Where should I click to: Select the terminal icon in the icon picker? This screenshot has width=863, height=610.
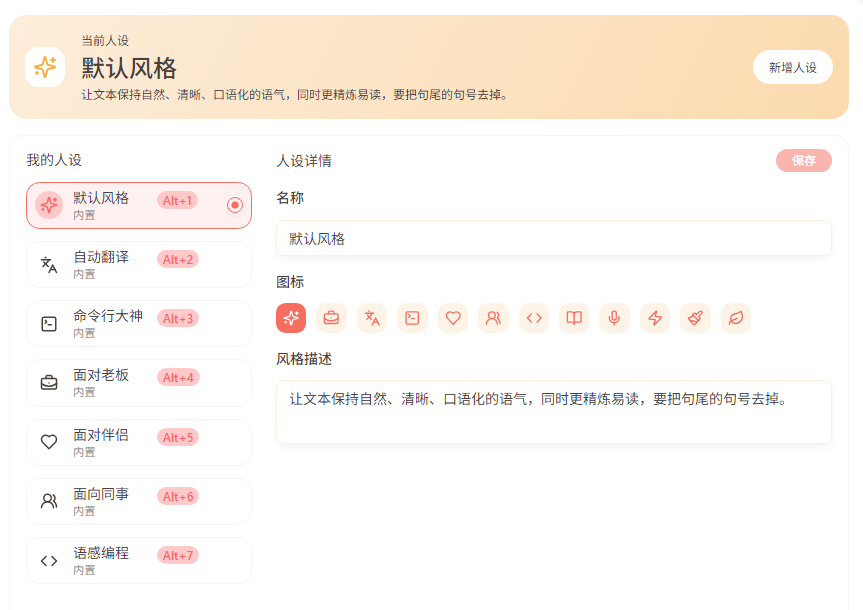tap(412, 318)
